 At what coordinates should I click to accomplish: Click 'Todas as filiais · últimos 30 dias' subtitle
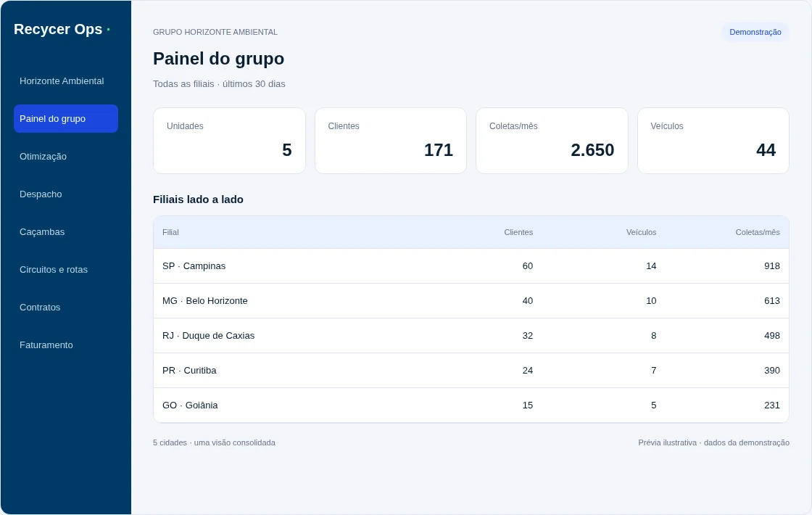(x=219, y=84)
